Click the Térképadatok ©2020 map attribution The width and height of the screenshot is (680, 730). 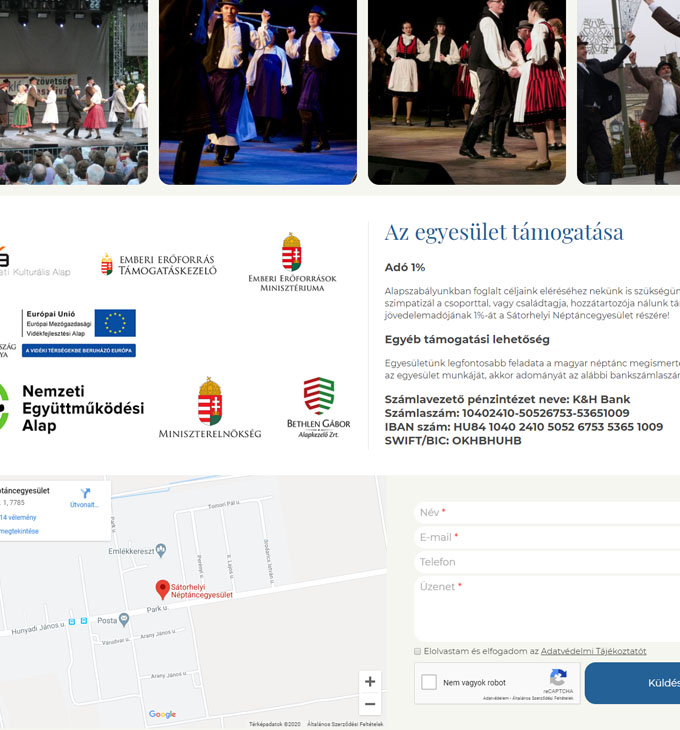(275, 724)
